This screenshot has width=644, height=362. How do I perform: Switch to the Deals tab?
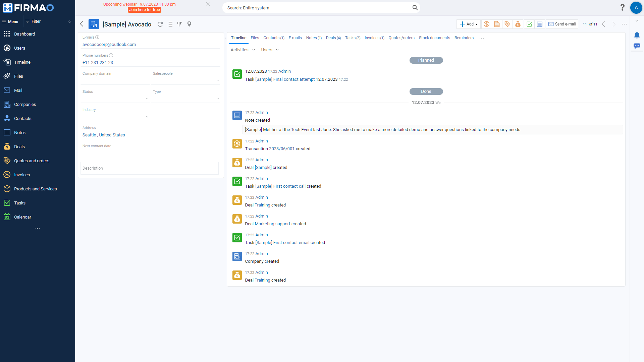click(x=333, y=38)
